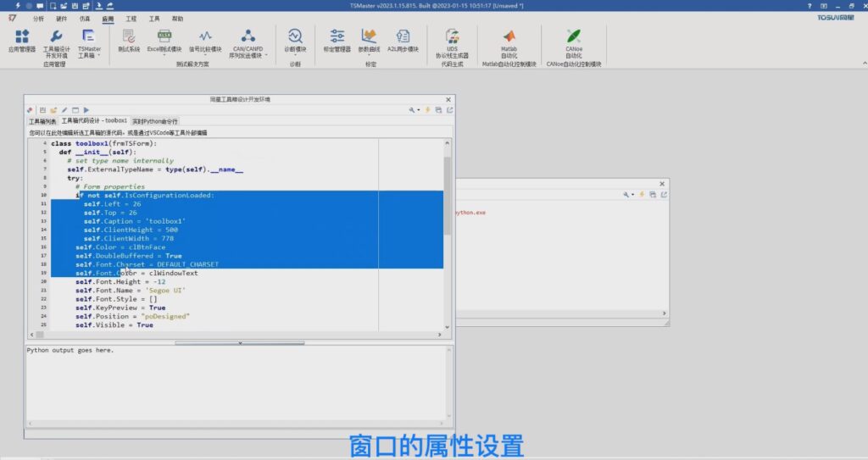The height and width of the screenshot is (460, 868).
Task: Click the blue run arrow in toolbox editor toolbar
Action: pyautogui.click(x=86, y=110)
